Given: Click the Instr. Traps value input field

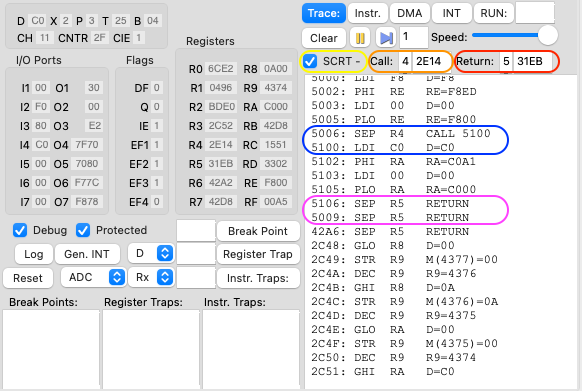Looking at the screenshot, I should 196,278.
